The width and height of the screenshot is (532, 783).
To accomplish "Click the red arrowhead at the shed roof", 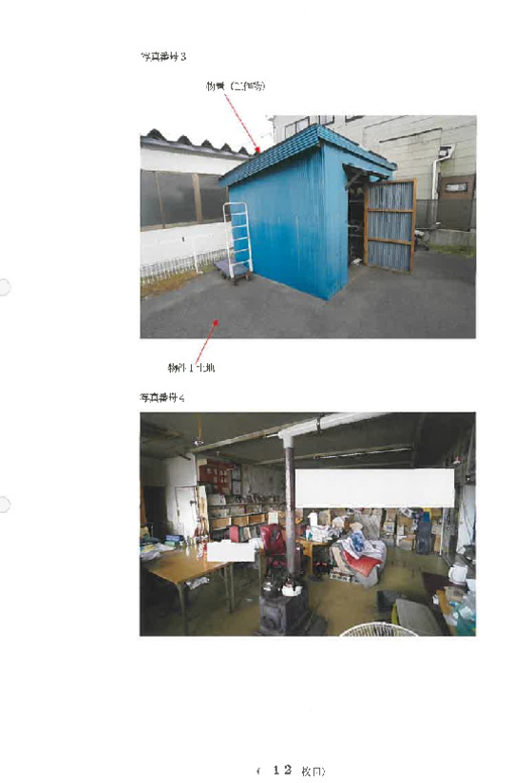I will [x=257, y=149].
